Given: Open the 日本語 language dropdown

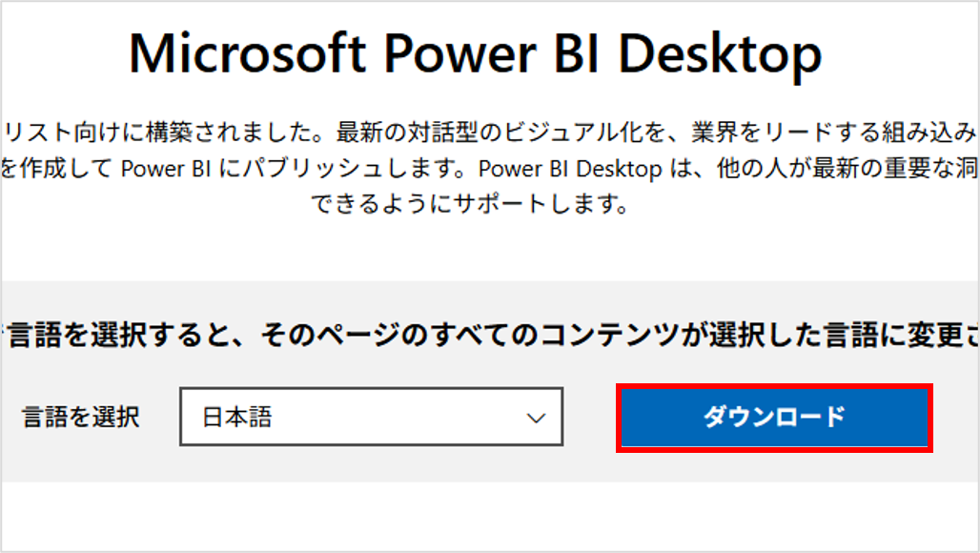Looking at the screenshot, I should pos(371,418).
